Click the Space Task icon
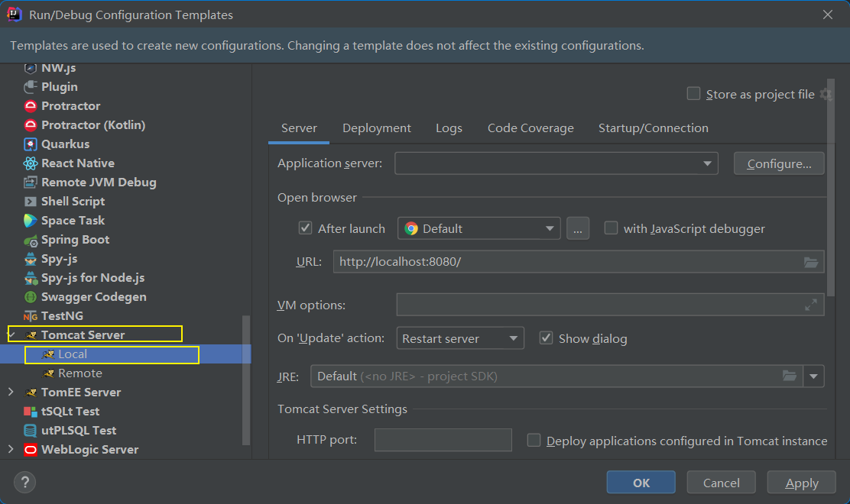 tap(31, 221)
